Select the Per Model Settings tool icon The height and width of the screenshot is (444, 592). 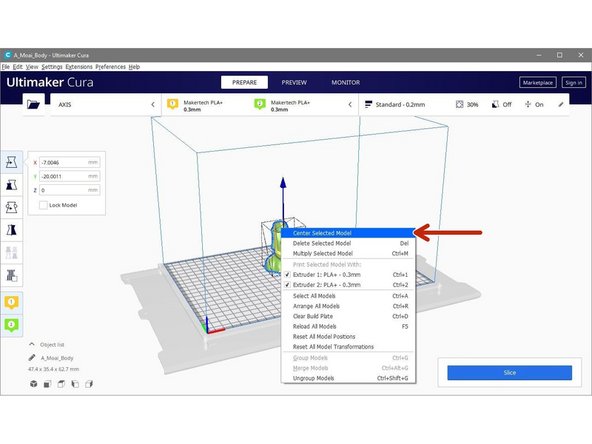coord(11,253)
